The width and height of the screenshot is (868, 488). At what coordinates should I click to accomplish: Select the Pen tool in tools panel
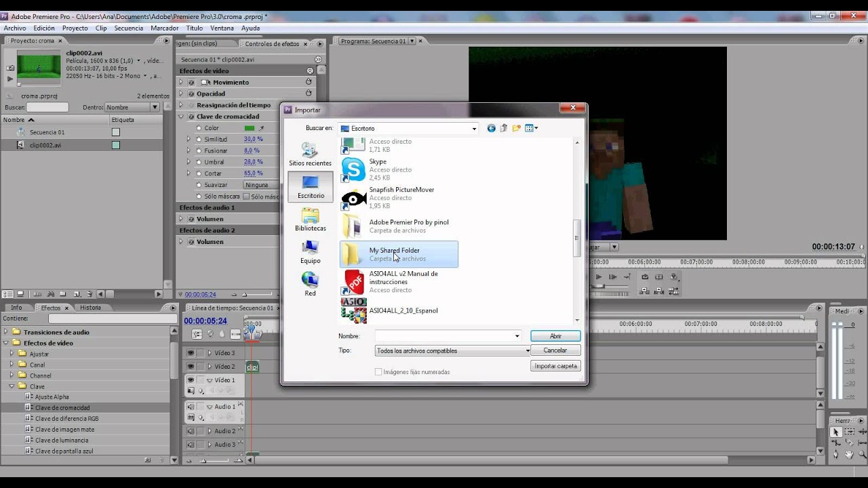click(x=835, y=455)
